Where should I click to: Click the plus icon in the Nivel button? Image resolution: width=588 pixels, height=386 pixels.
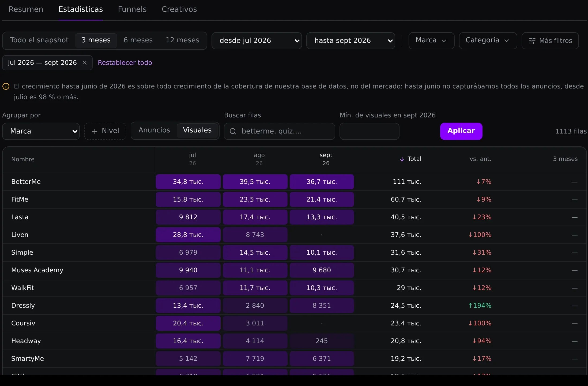point(95,131)
